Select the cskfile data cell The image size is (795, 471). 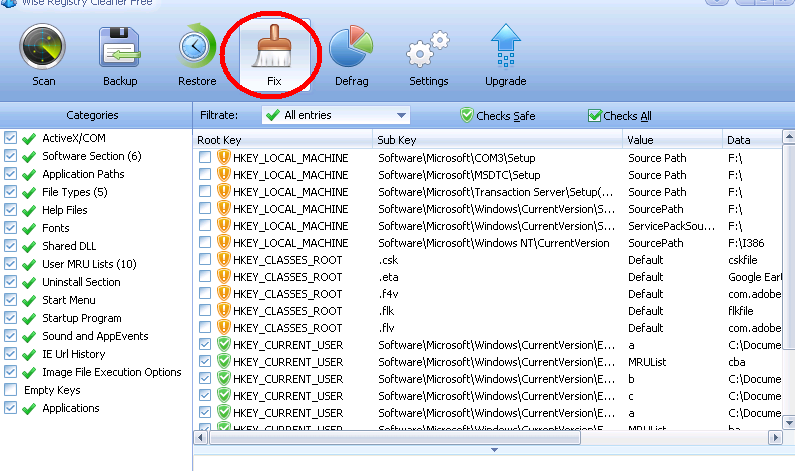743,260
